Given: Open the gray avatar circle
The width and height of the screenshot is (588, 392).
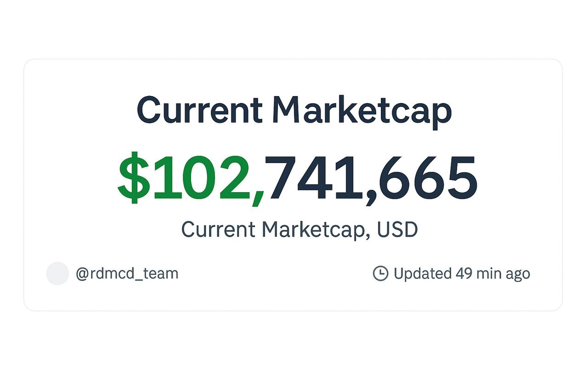Looking at the screenshot, I should (57, 273).
